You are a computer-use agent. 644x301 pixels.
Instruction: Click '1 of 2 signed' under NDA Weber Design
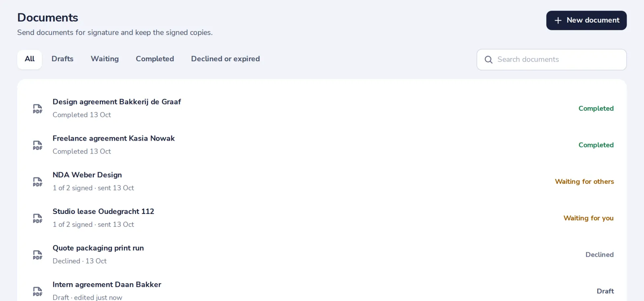[72, 188]
